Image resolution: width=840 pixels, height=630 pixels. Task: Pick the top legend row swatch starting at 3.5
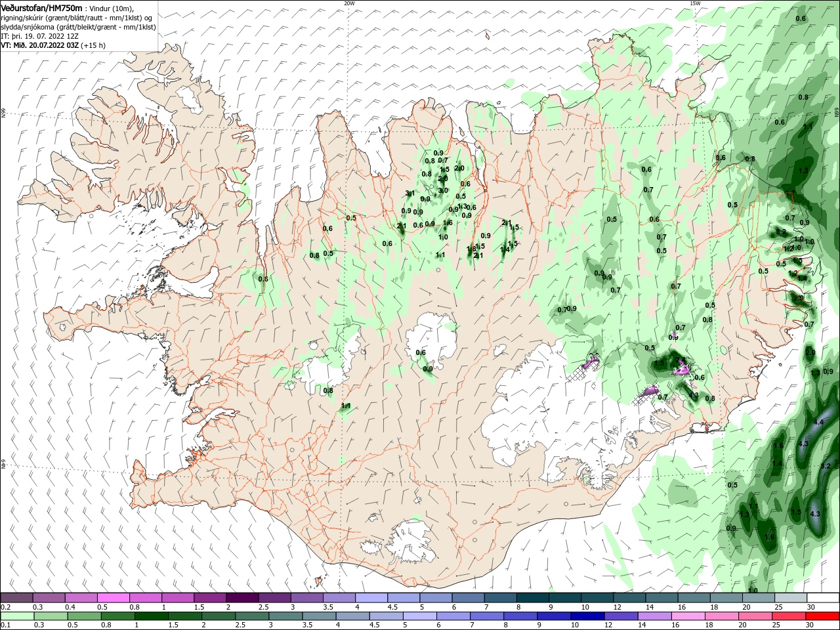coord(339,598)
